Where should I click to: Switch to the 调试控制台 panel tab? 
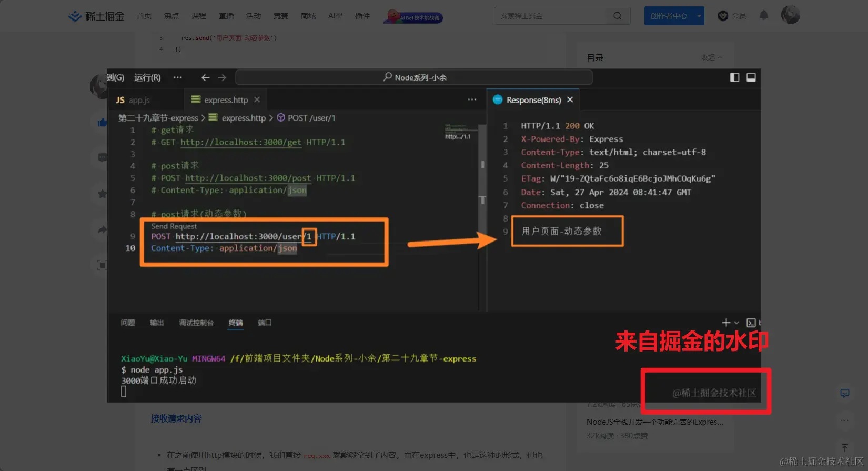pyautogui.click(x=196, y=323)
